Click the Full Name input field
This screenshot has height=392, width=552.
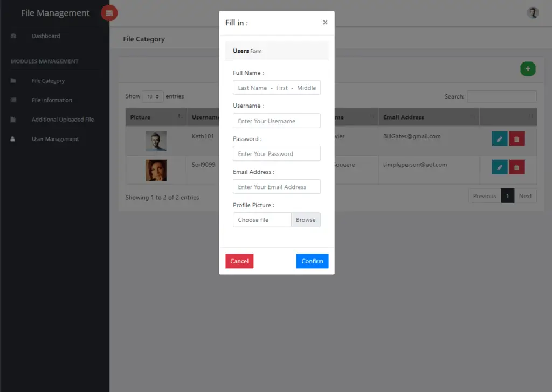pyautogui.click(x=277, y=87)
